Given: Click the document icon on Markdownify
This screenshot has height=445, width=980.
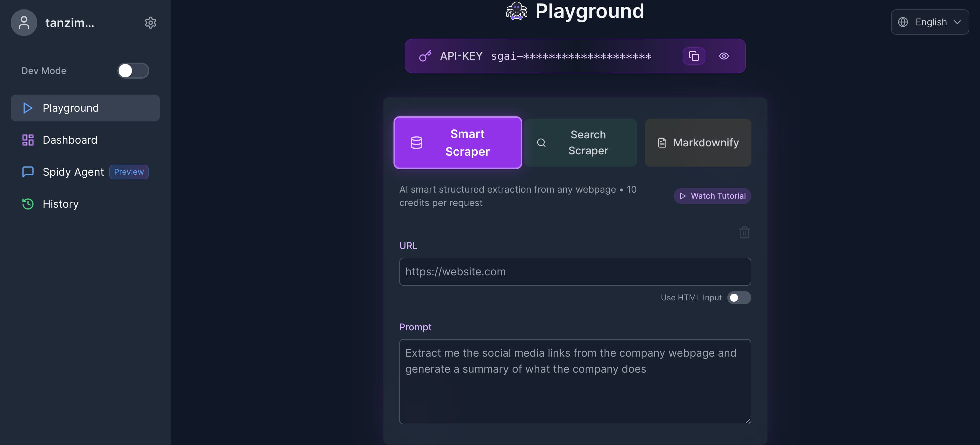Looking at the screenshot, I should (x=662, y=143).
